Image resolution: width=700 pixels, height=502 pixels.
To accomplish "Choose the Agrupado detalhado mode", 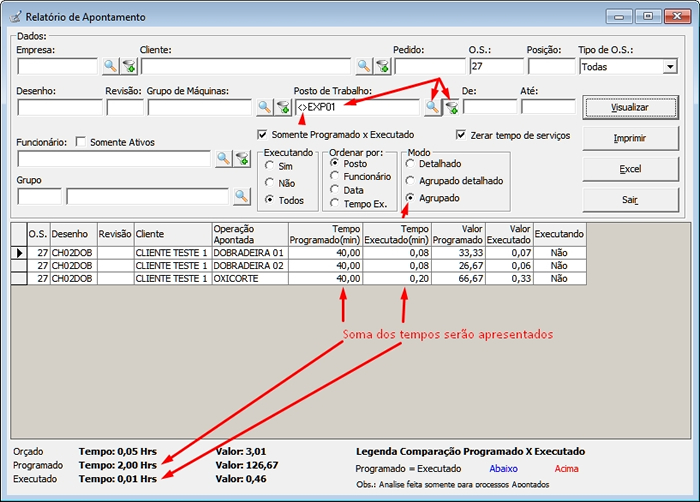I will tap(410, 180).
